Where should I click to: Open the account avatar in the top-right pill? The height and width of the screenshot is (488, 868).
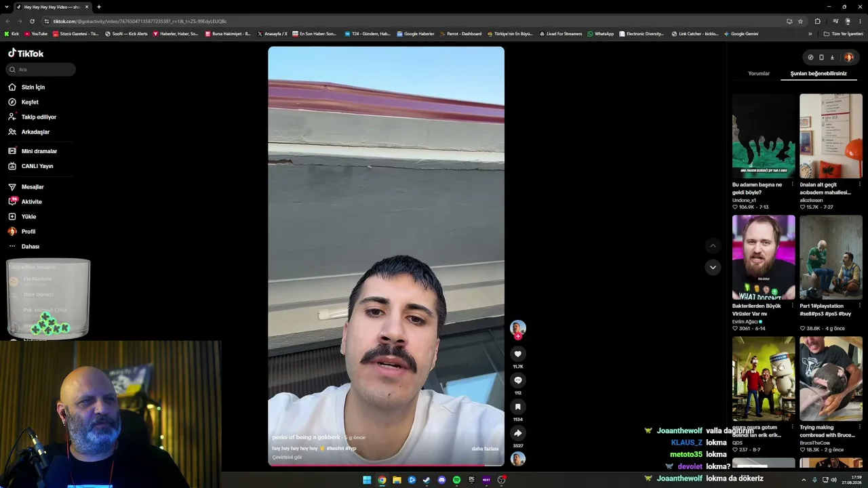pyautogui.click(x=848, y=58)
